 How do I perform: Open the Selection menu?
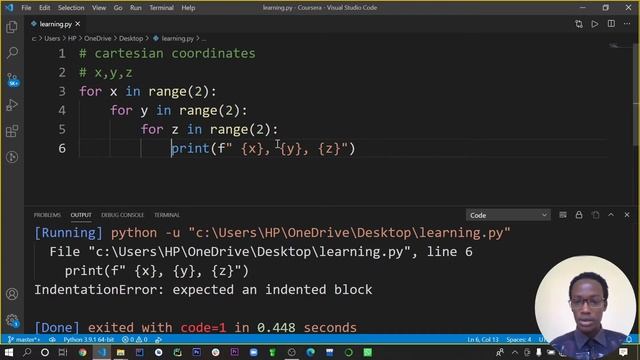71,8
